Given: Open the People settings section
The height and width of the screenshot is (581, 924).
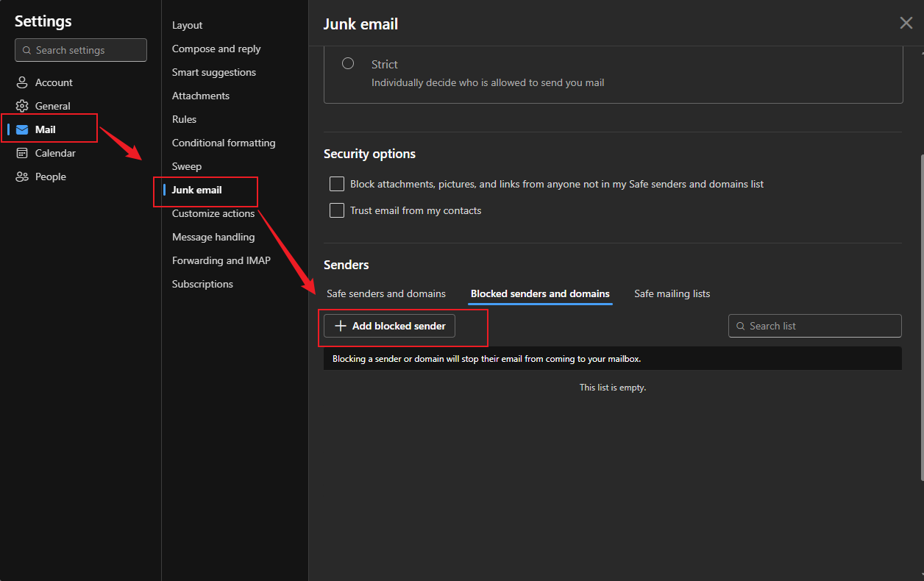Looking at the screenshot, I should pos(49,176).
